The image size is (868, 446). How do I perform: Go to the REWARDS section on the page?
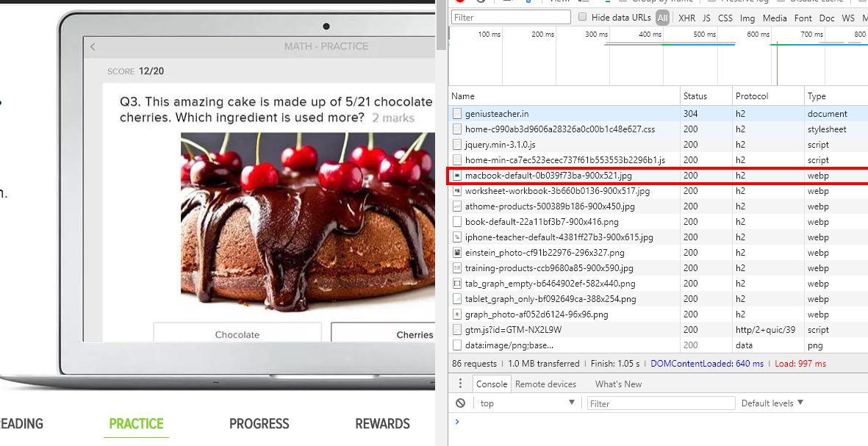[382, 424]
